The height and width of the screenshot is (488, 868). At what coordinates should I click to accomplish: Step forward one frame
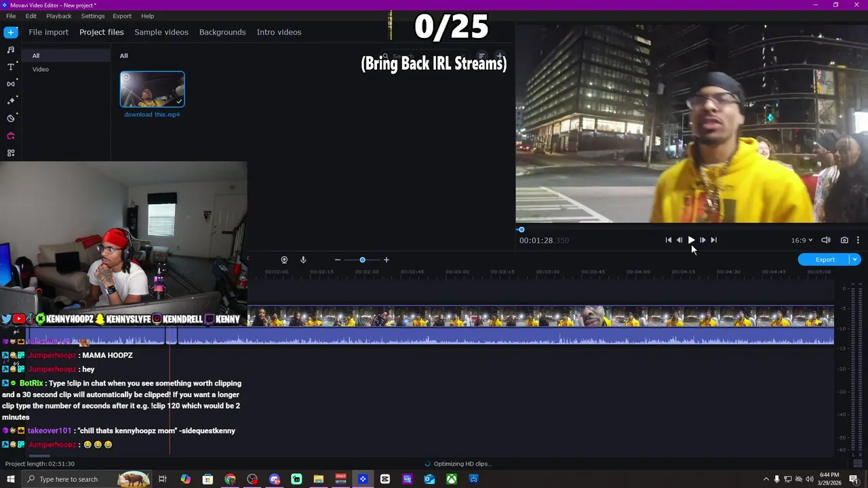click(x=703, y=240)
